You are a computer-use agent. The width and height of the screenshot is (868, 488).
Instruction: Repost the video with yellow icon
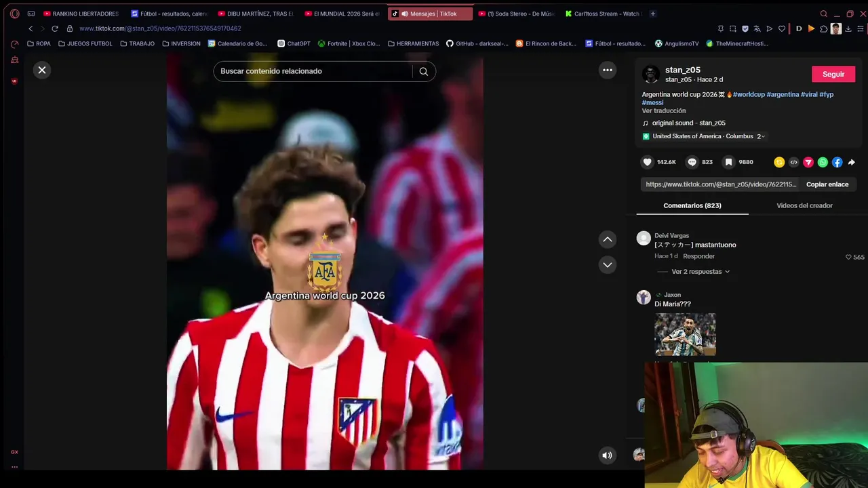(779, 162)
